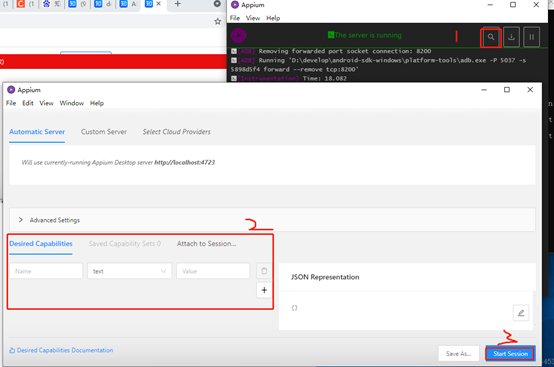Switch to Attach to Session tab
This screenshot has width=554, height=367.
coord(206,244)
